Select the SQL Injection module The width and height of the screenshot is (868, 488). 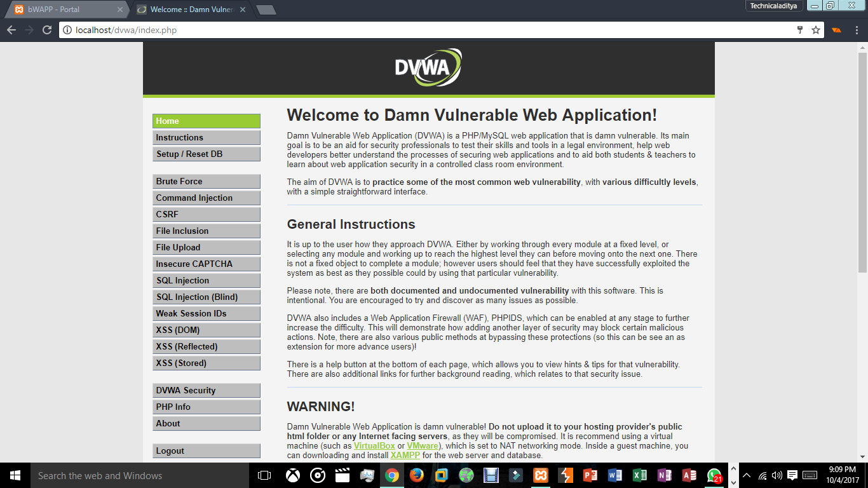coord(207,280)
